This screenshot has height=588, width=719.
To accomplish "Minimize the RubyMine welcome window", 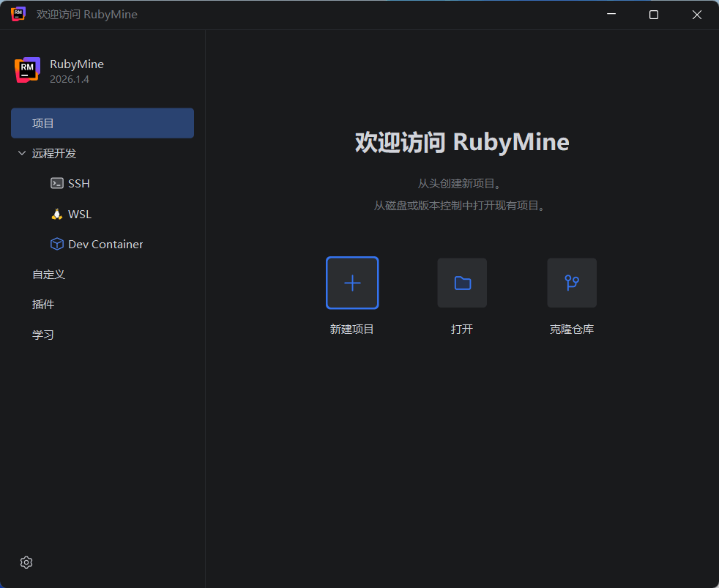I will [611, 14].
